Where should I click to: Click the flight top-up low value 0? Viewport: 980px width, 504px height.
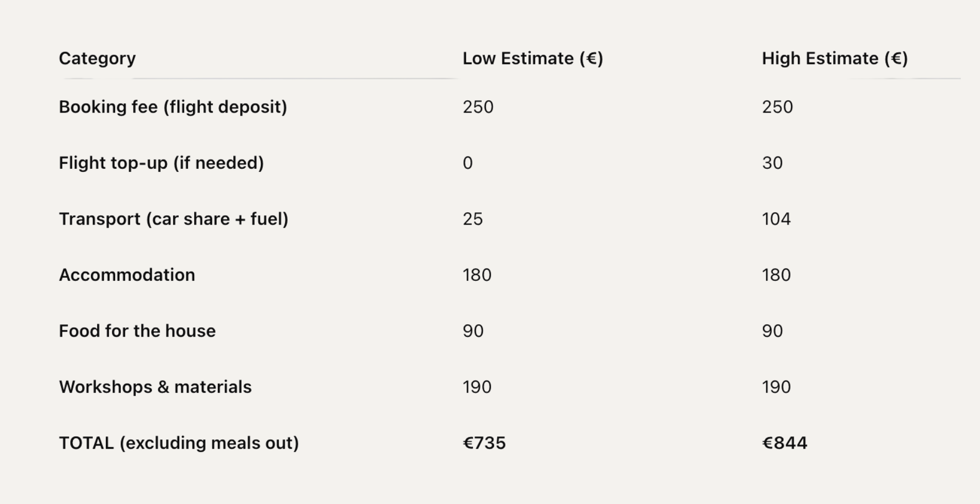click(467, 163)
